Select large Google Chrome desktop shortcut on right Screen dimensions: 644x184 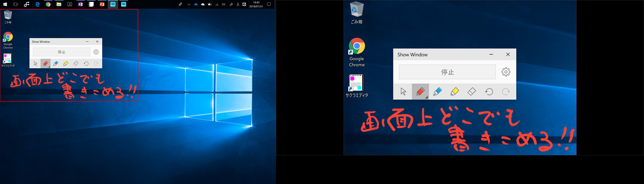(x=357, y=53)
